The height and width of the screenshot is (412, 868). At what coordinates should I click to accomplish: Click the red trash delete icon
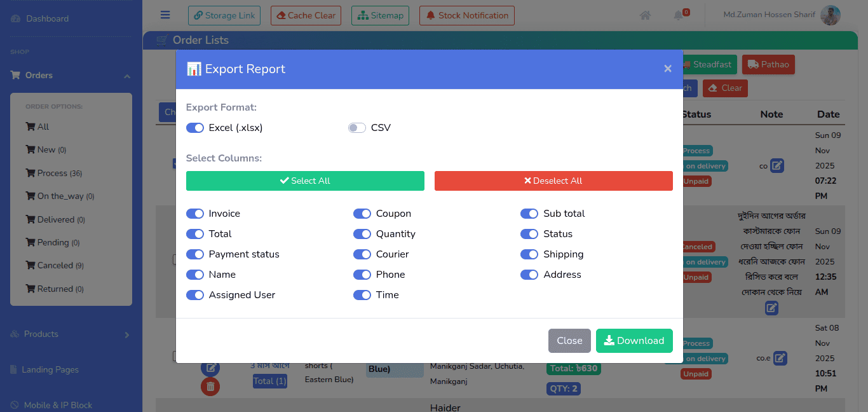(x=210, y=386)
